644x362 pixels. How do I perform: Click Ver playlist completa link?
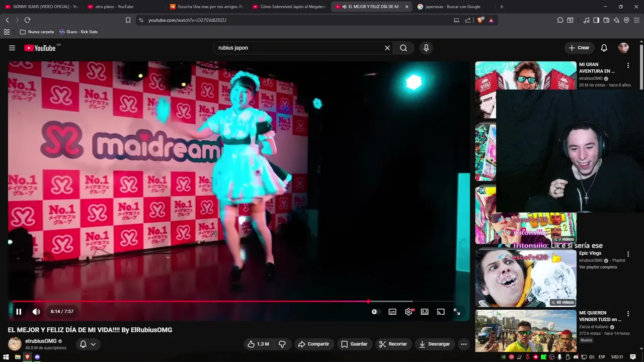598,267
